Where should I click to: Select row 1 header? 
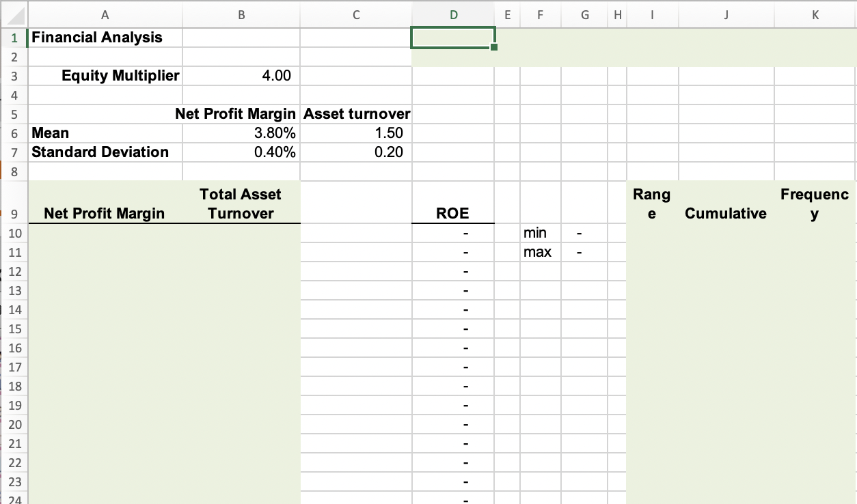[14, 38]
